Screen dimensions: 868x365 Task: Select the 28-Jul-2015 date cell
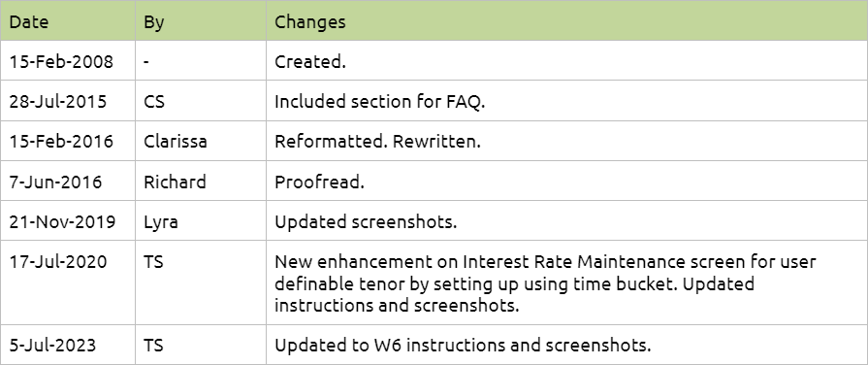tap(68, 101)
